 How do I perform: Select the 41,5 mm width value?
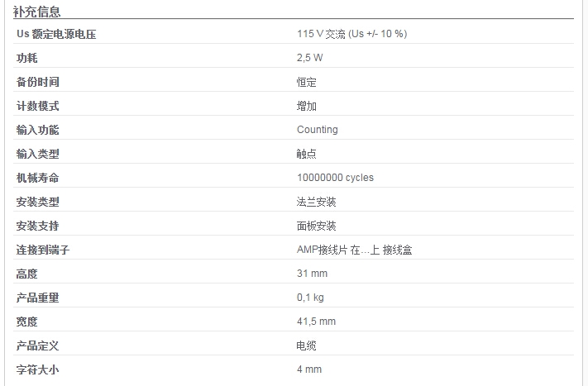pyautogui.click(x=316, y=322)
